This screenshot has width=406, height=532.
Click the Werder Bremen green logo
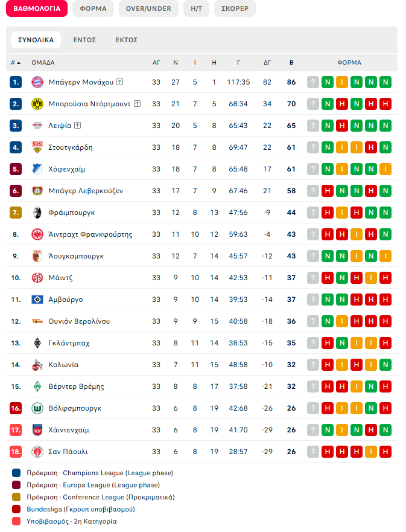point(37,386)
